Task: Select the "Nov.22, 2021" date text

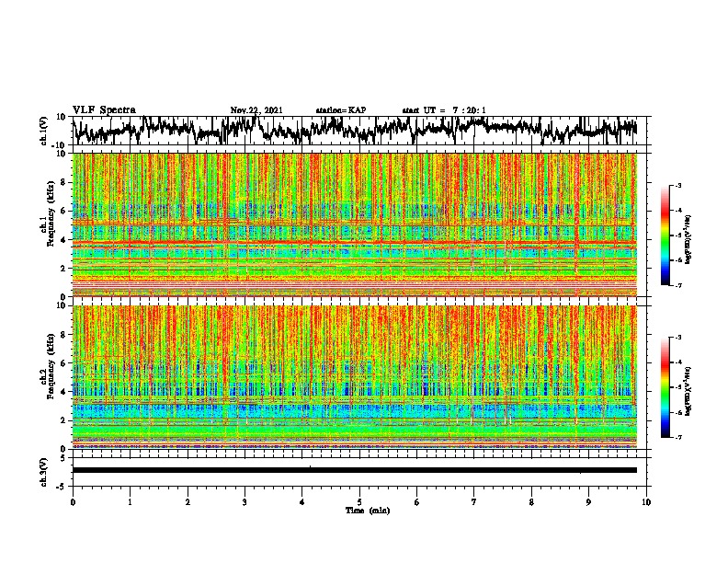Action: 256,110
